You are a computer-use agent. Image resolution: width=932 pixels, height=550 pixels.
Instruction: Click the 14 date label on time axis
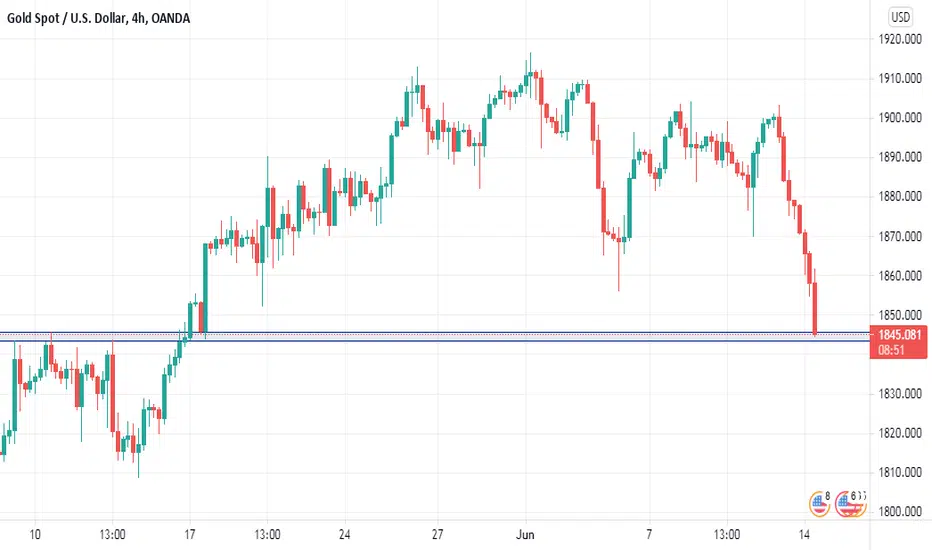point(804,535)
